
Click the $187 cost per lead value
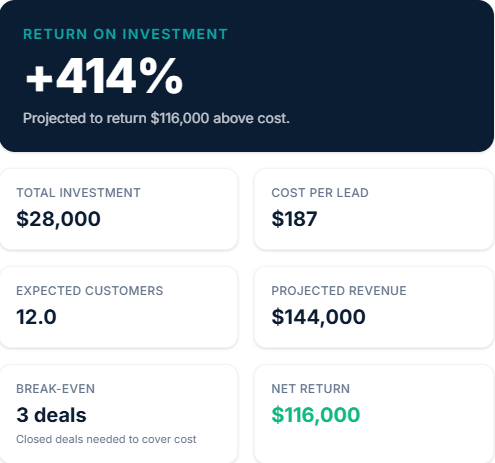(294, 219)
